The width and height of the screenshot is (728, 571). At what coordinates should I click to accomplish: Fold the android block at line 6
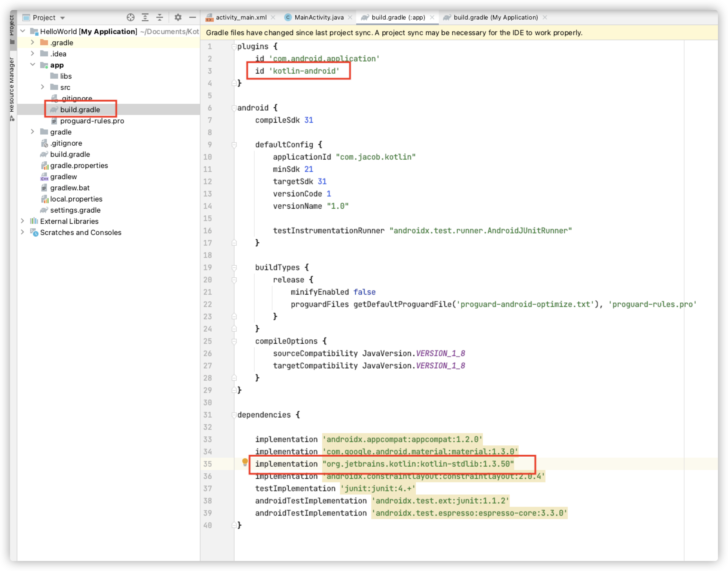click(x=234, y=108)
